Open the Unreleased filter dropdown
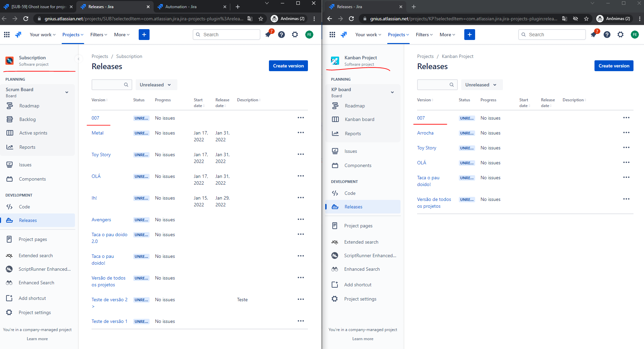This screenshot has height=349, width=644. point(156,85)
